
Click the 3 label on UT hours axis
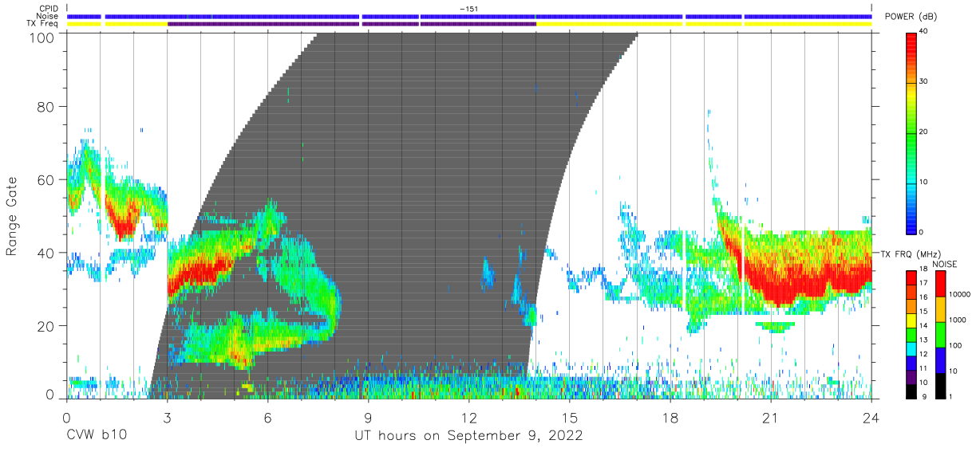tap(168, 418)
